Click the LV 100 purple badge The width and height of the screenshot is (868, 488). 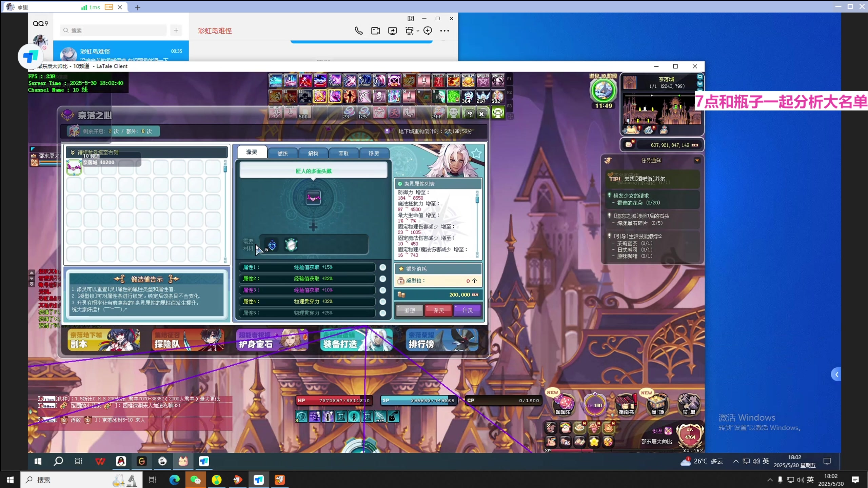(x=595, y=405)
